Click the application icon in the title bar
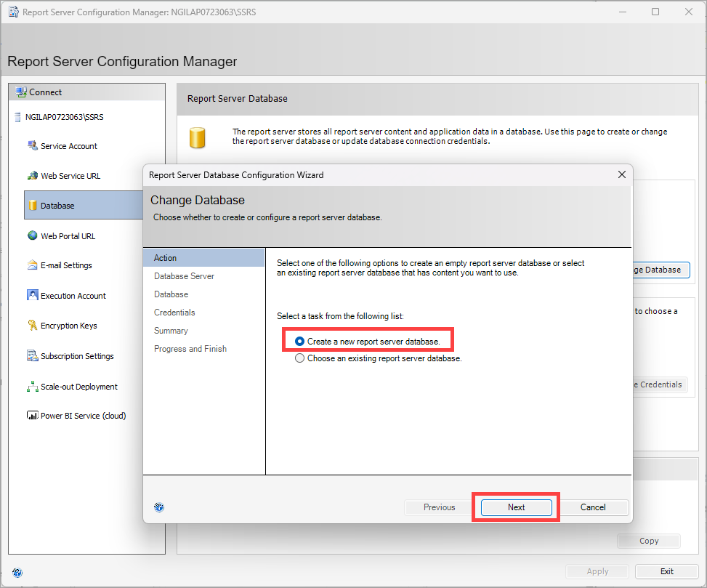This screenshot has height=588, width=707. click(14, 12)
